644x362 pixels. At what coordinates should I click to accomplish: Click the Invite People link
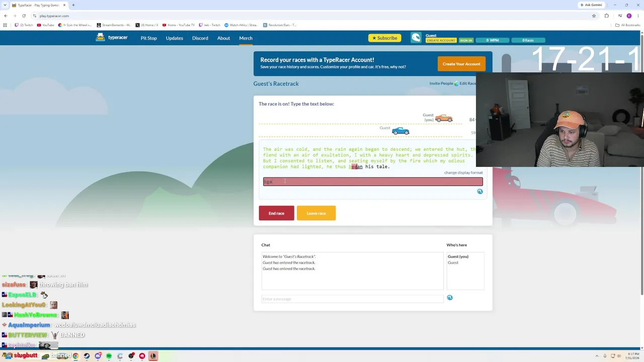[441, 83]
